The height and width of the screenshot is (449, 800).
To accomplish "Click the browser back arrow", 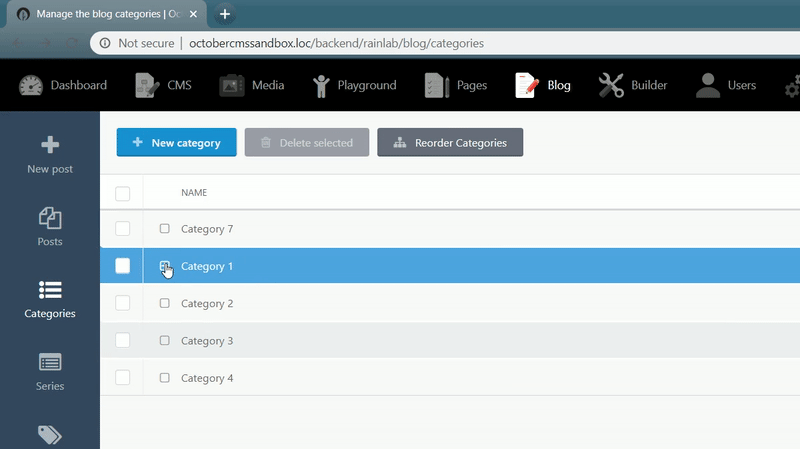I will (17, 43).
